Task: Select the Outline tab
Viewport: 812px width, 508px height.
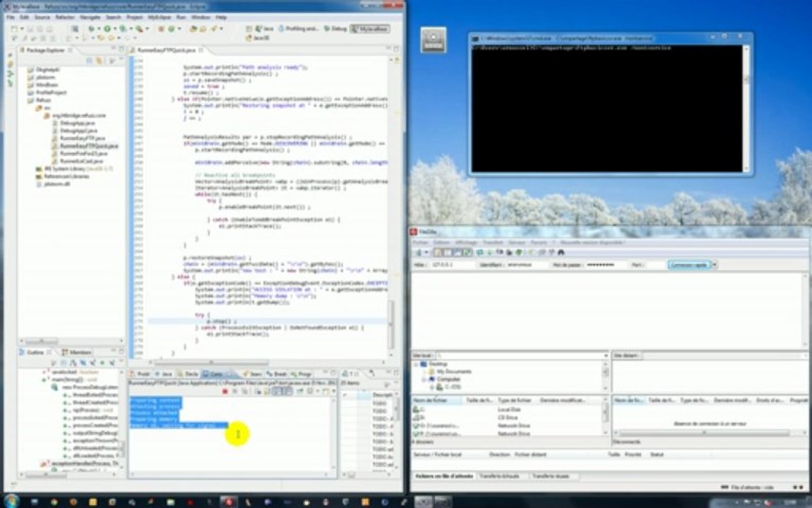Action: coord(34,353)
